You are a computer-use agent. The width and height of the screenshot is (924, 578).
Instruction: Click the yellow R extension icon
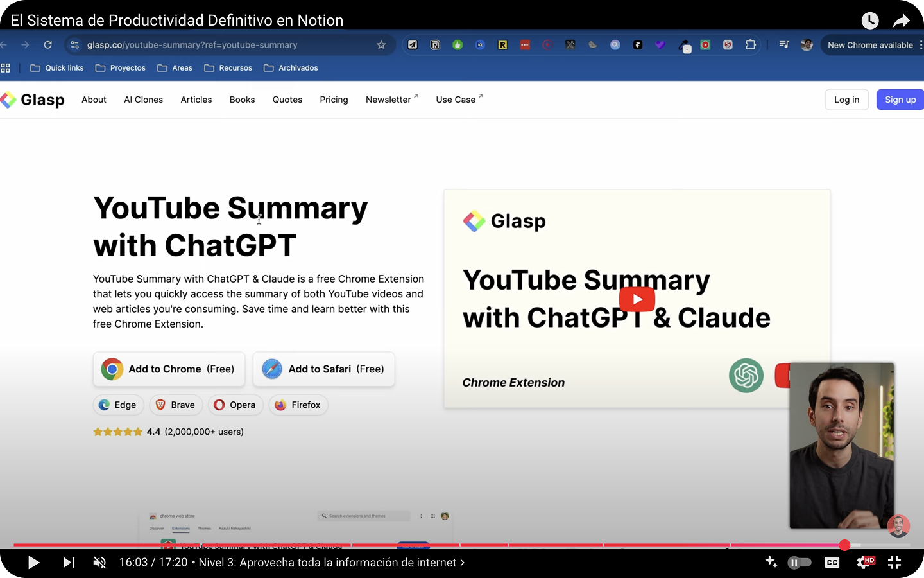[502, 45]
